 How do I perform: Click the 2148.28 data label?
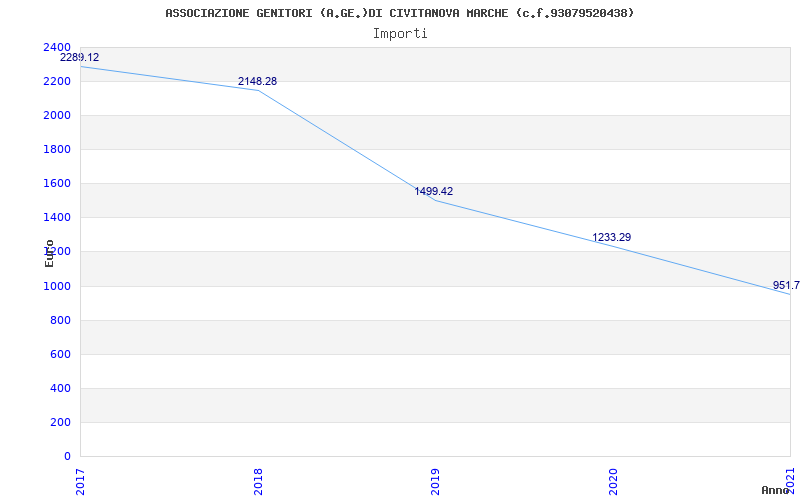(258, 81)
